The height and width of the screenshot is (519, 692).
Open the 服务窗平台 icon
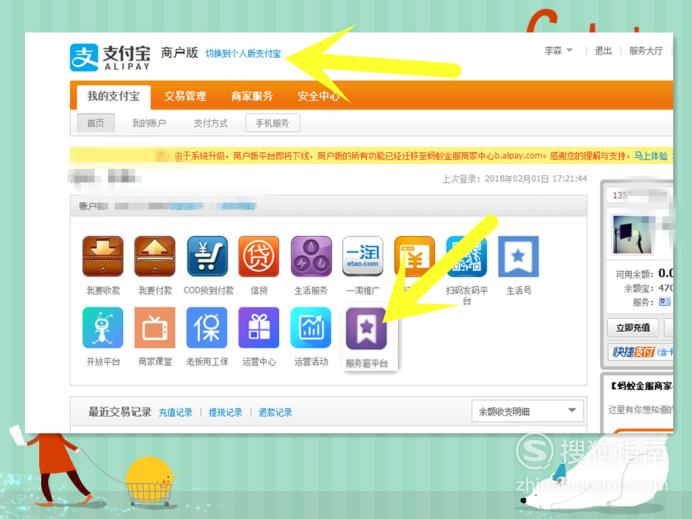pyautogui.click(x=366, y=329)
